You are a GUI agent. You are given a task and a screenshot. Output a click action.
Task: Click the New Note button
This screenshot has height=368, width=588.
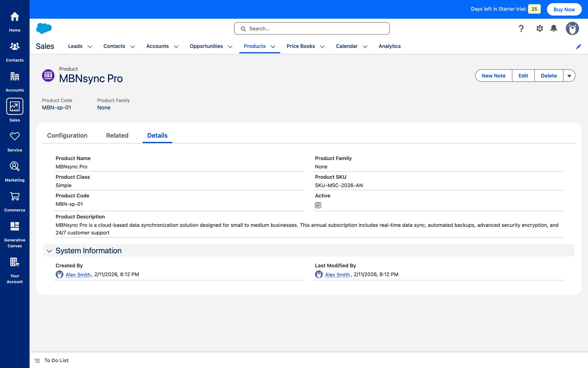coord(493,76)
